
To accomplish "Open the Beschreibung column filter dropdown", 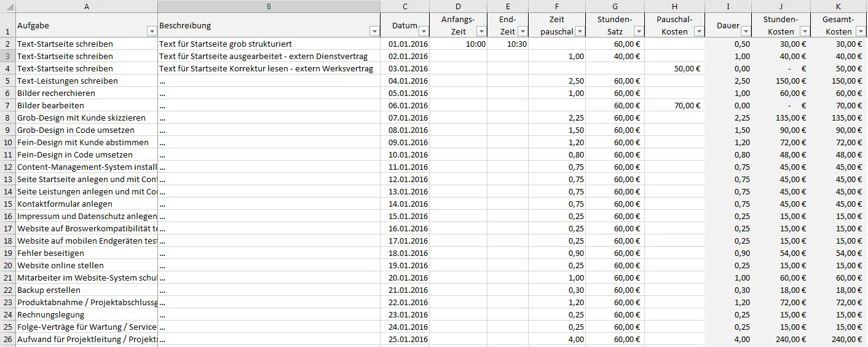I will 374,31.
